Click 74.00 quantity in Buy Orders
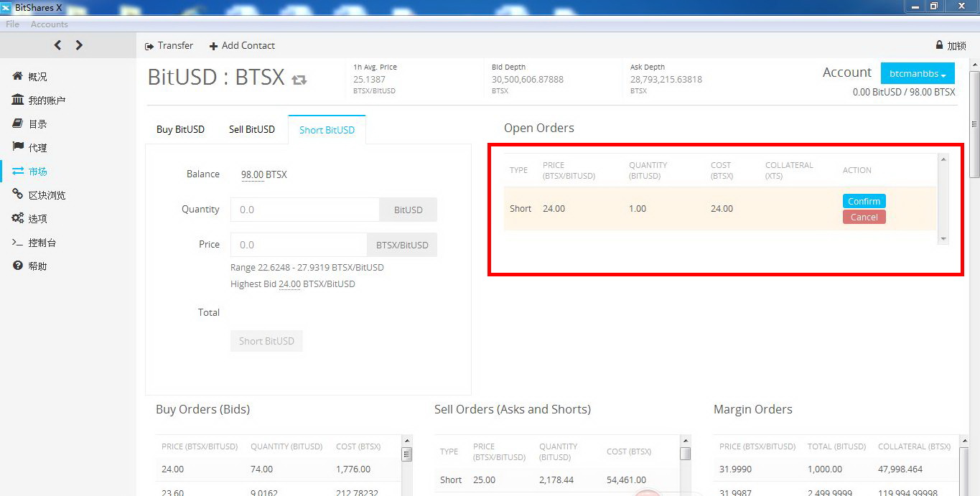 pos(262,469)
